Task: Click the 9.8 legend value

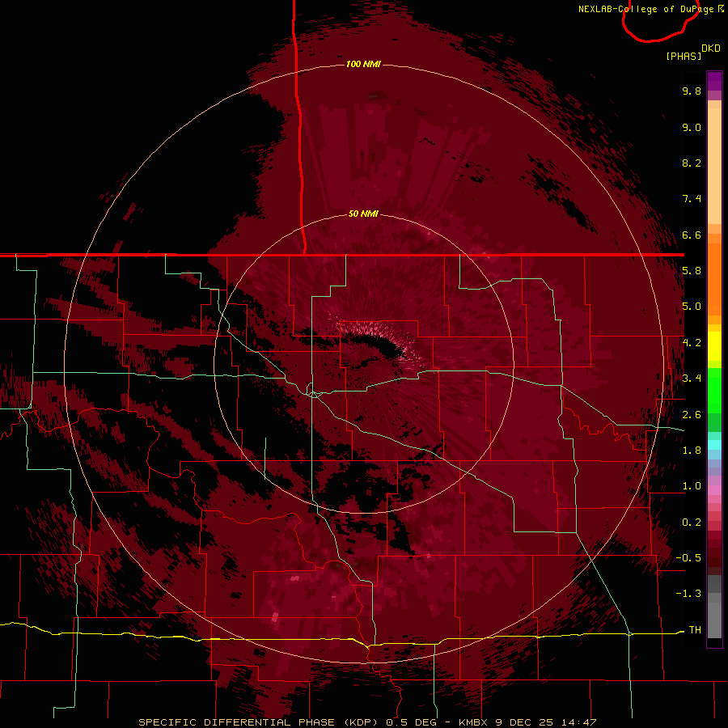Action: click(x=692, y=91)
